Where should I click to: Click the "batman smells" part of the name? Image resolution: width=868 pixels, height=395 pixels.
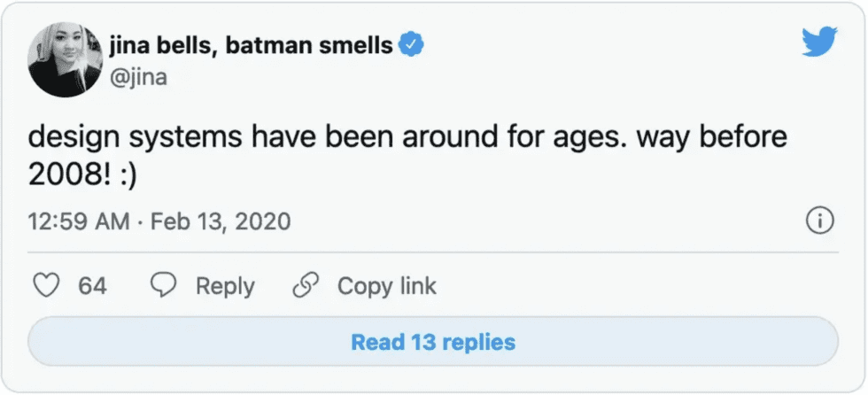click(x=308, y=45)
